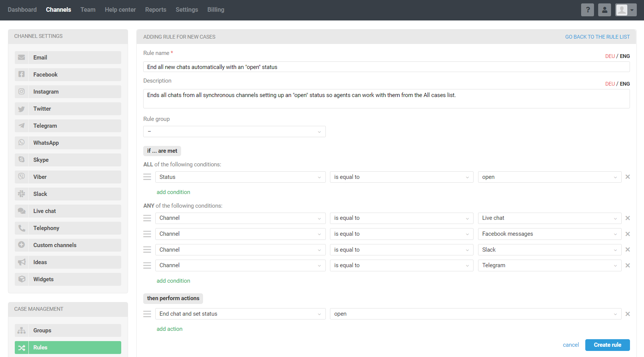Switch Description language to DEU
This screenshot has width=644, height=357.
coord(610,84)
